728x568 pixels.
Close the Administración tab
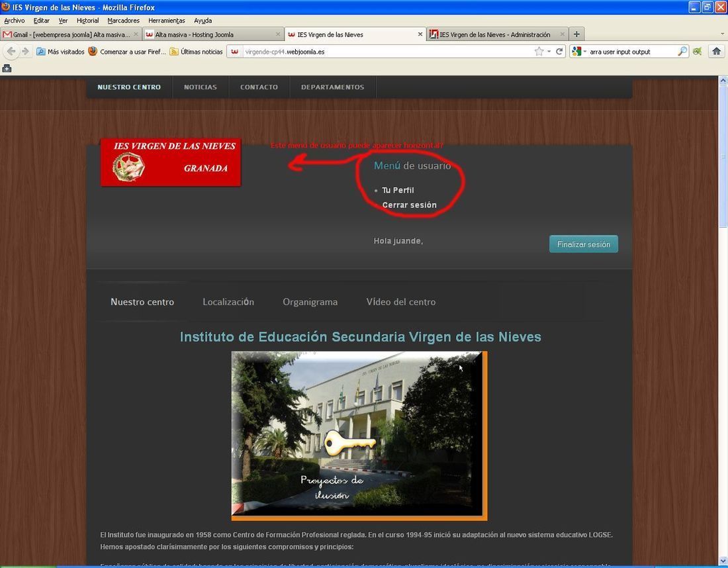click(563, 34)
